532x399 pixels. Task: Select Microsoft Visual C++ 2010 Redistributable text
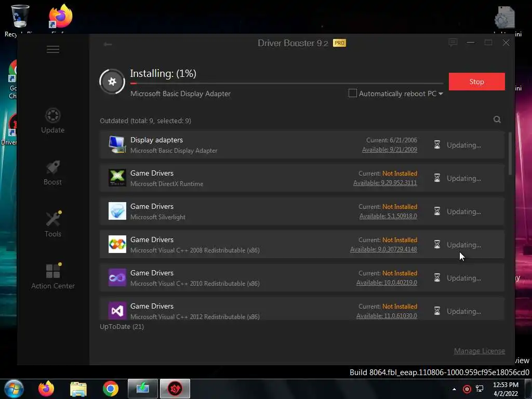(195, 284)
